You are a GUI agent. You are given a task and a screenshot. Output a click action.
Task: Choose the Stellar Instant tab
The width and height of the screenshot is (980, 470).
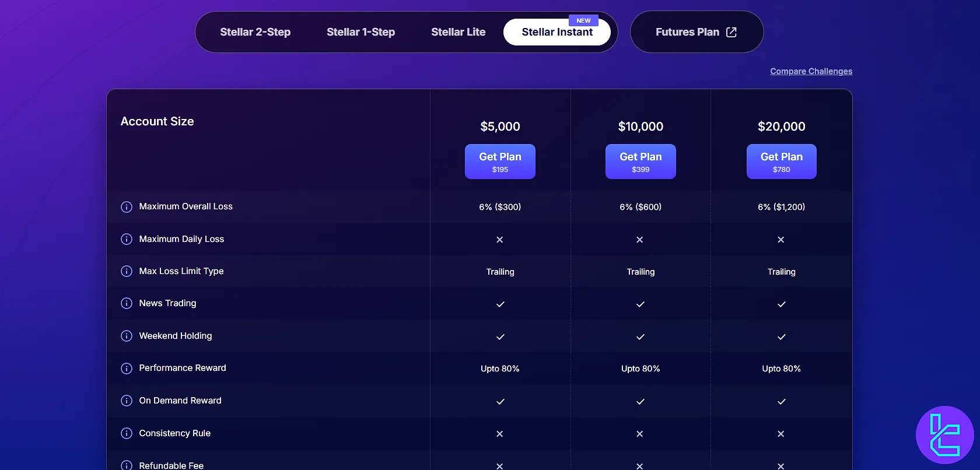[557, 32]
